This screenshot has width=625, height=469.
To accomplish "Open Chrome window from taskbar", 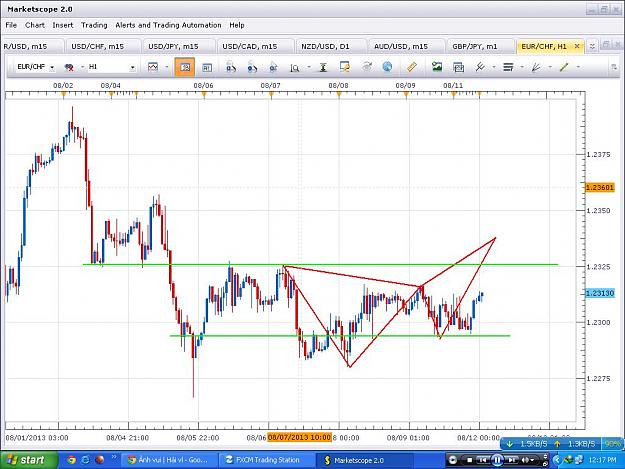I will [x=171, y=460].
